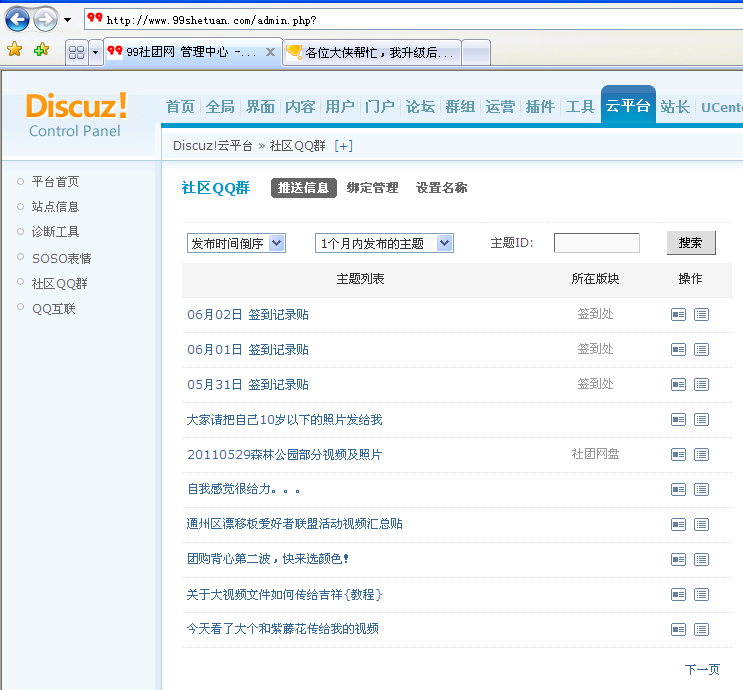
Task: Click the address bar URL field
Action: tap(412, 20)
